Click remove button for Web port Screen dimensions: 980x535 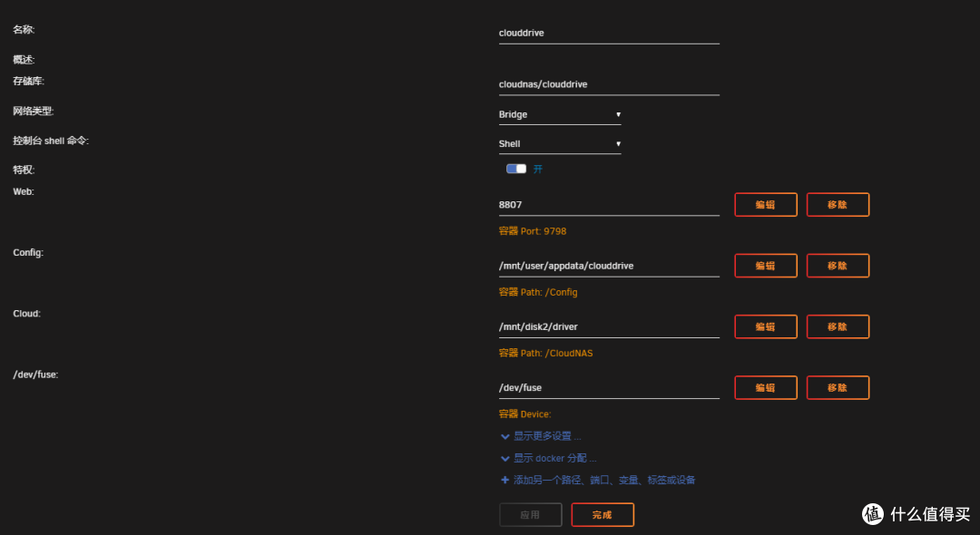tap(838, 205)
